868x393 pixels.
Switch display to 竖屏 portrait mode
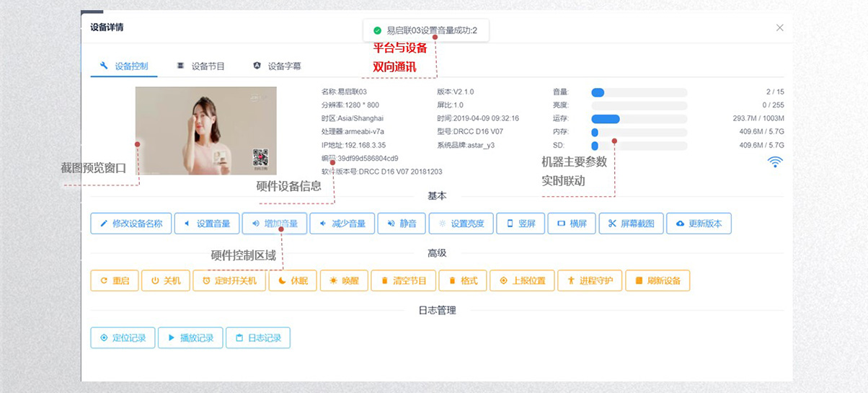click(x=521, y=224)
